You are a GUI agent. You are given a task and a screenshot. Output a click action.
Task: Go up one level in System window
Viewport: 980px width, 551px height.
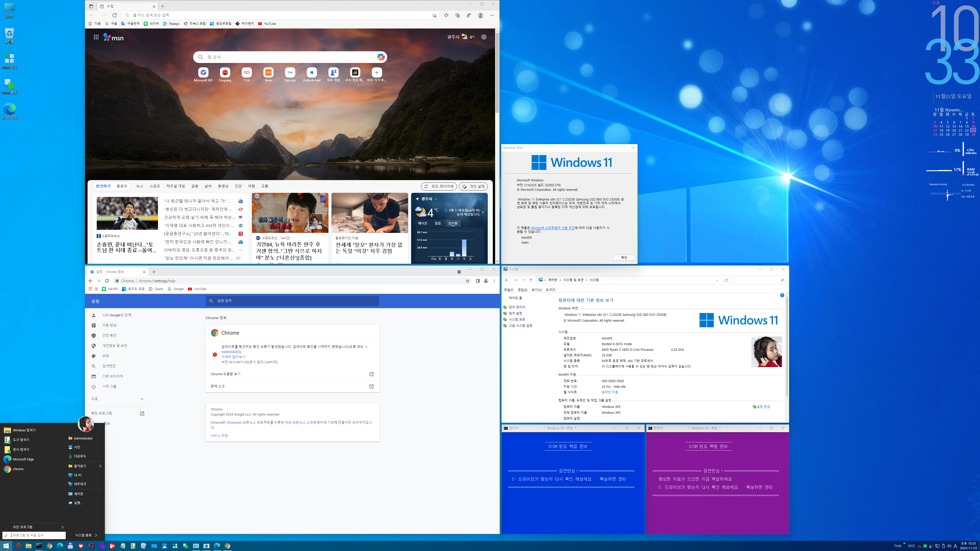tap(531, 280)
